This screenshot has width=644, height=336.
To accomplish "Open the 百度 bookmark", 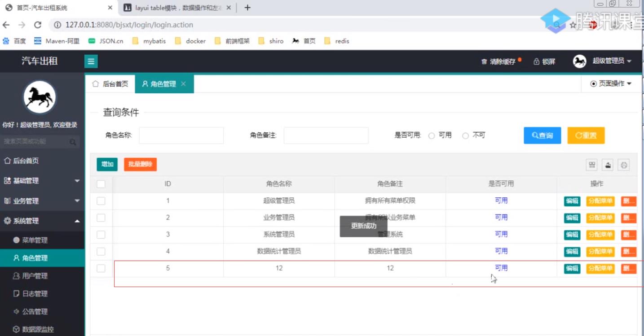I will [14, 41].
